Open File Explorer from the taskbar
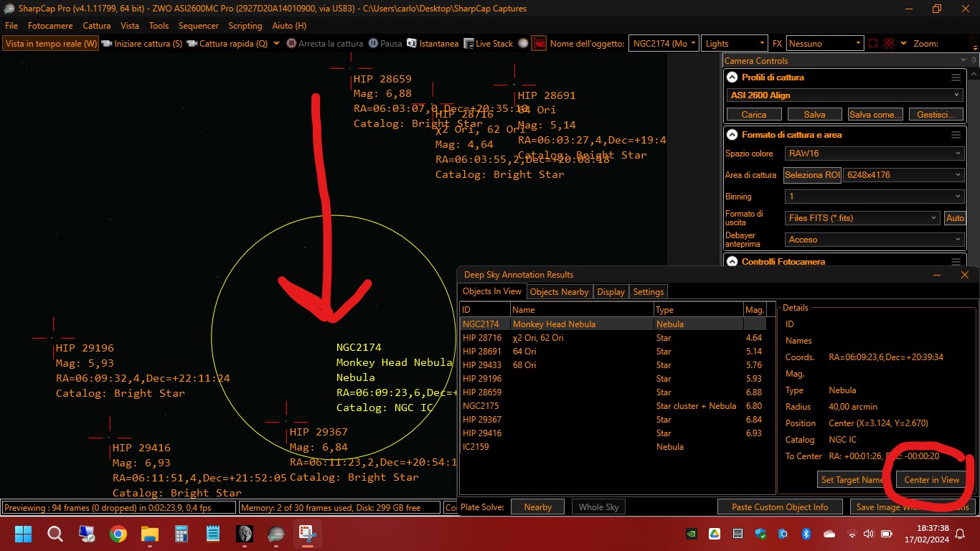 click(149, 534)
